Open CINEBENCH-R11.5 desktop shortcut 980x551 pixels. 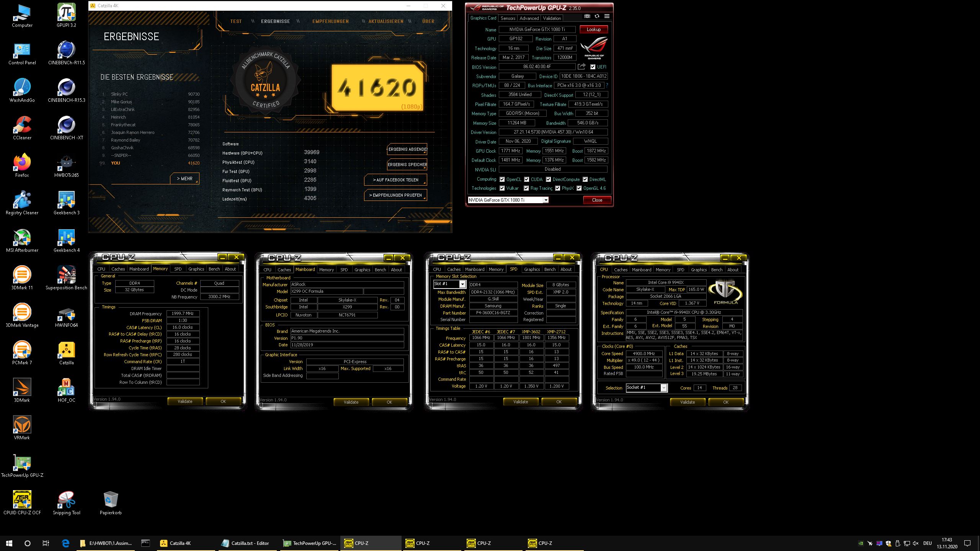click(x=67, y=53)
